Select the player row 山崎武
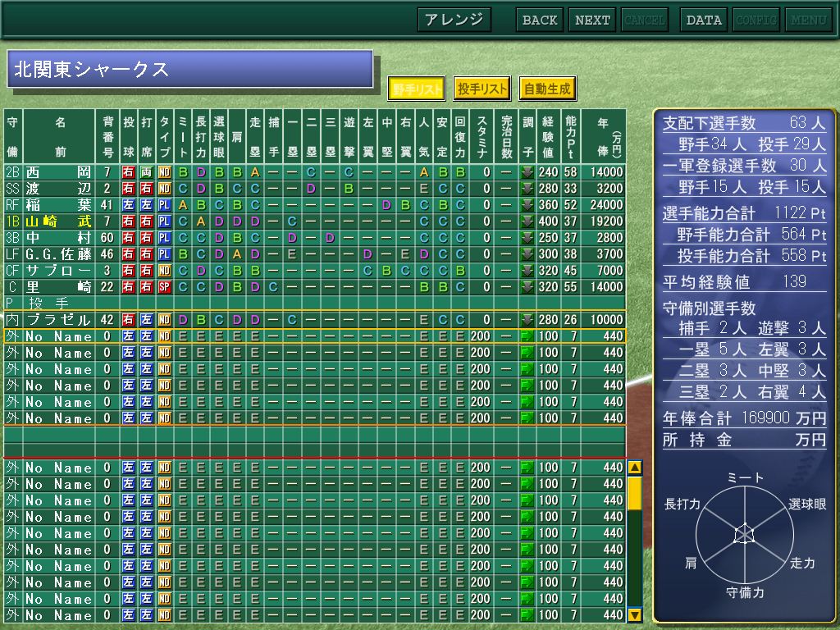Screen dimensions: 840x630 click(57, 221)
